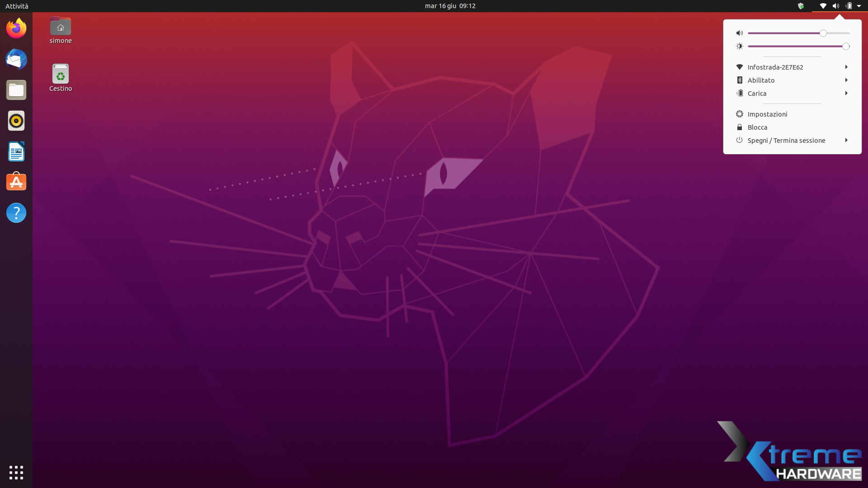This screenshot has height=488, width=868.
Task: Open Impostazioni from system menu
Action: 767,114
